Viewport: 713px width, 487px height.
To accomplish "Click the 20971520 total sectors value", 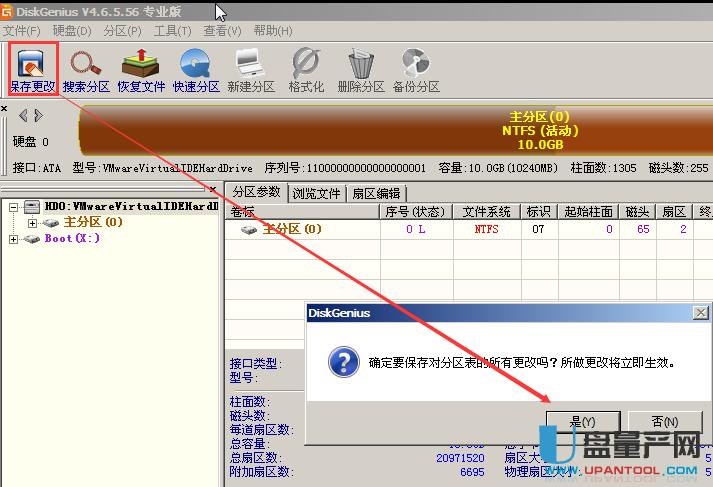I will (x=460, y=458).
